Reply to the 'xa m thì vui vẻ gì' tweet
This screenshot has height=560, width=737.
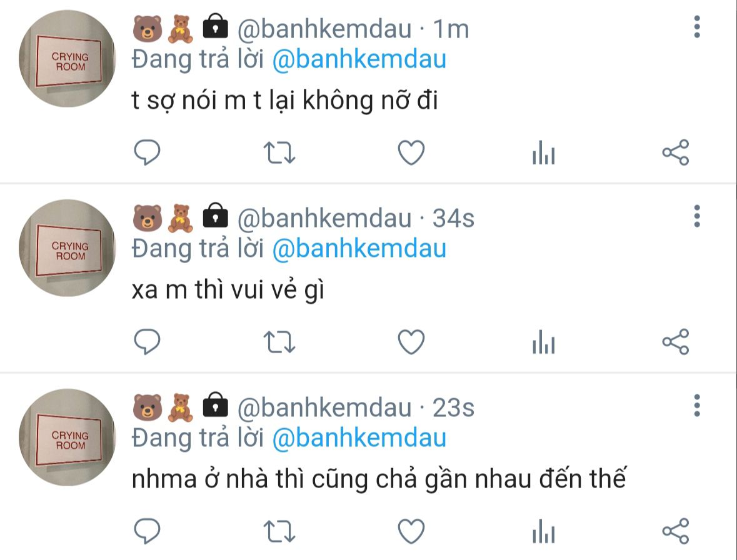(x=147, y=341)
